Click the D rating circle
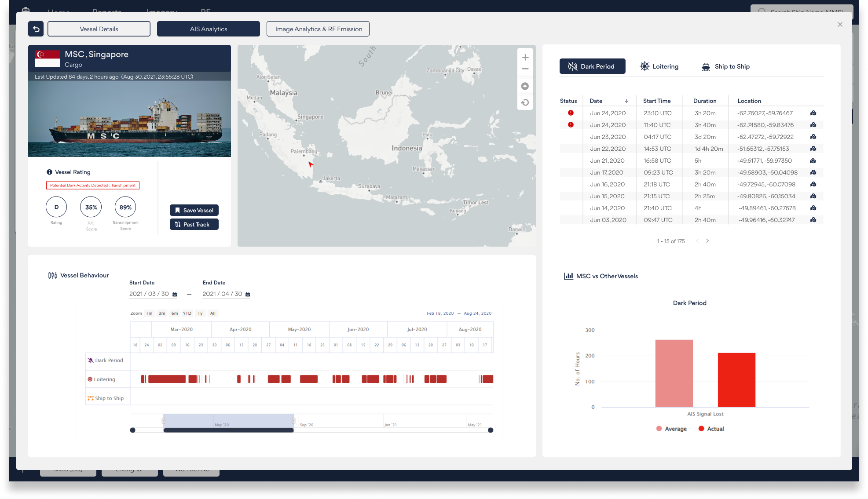 coord(56,207)
